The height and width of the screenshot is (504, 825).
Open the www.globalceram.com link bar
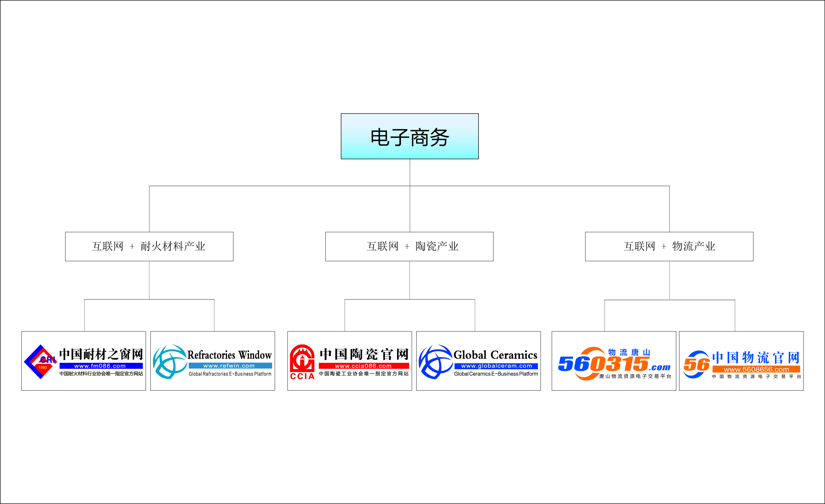[496, 366]
